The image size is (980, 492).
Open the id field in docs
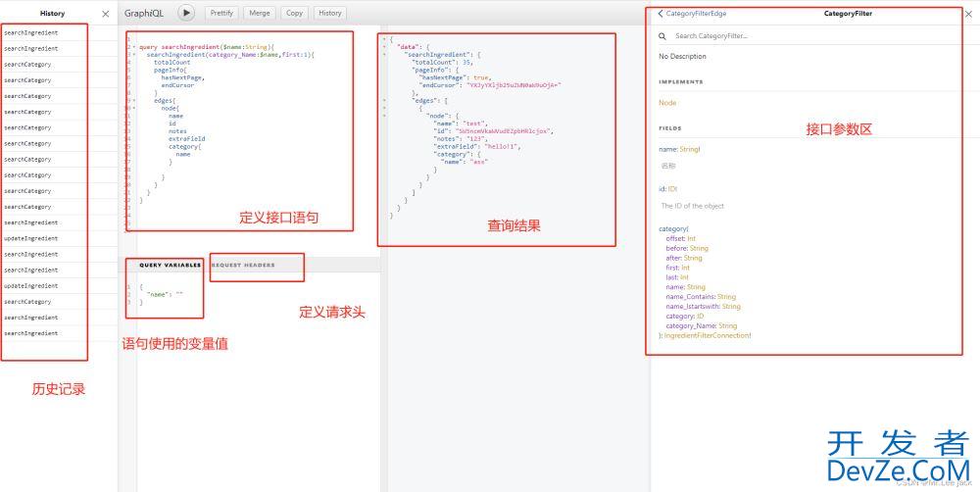[661, 189]
